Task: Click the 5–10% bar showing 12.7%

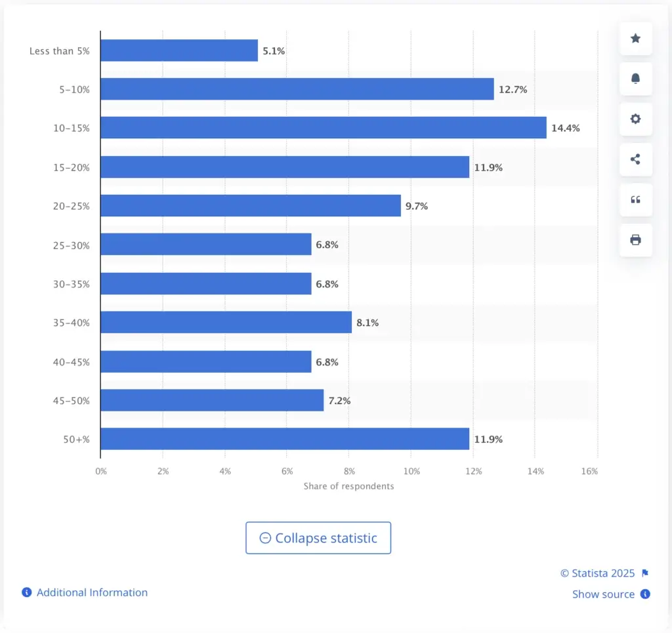Action: 295,89
